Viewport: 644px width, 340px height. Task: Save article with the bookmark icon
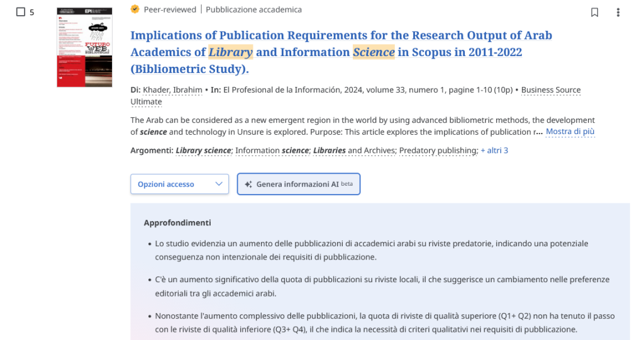coord(594,13)
